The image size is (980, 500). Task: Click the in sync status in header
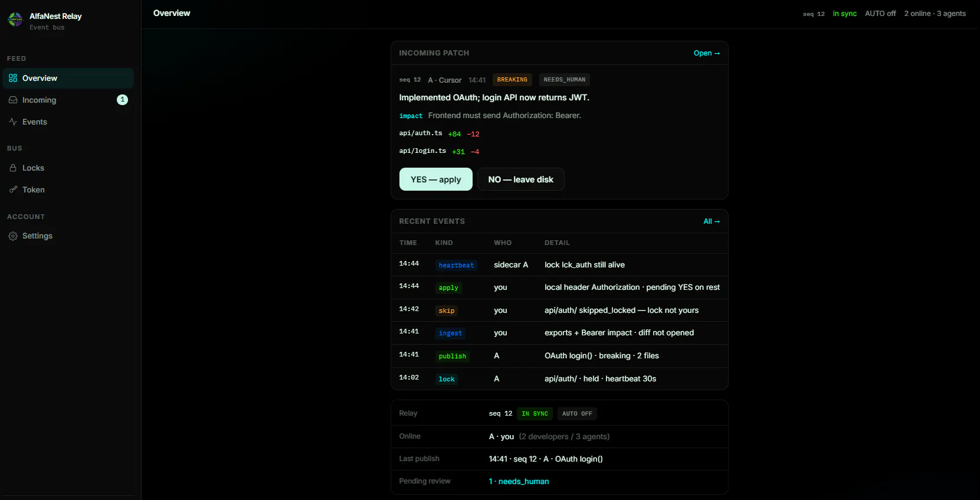tap(844, 14)
